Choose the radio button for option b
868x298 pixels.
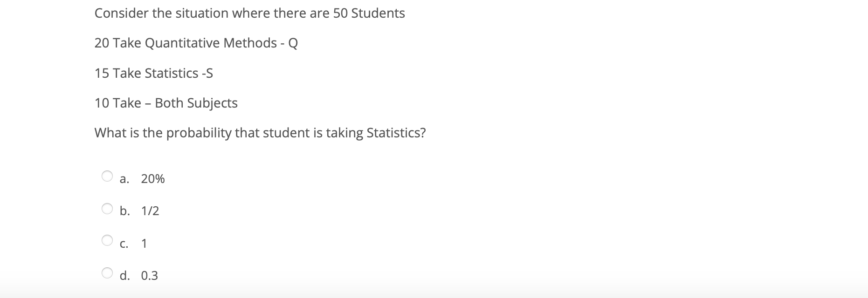[107, 208]
